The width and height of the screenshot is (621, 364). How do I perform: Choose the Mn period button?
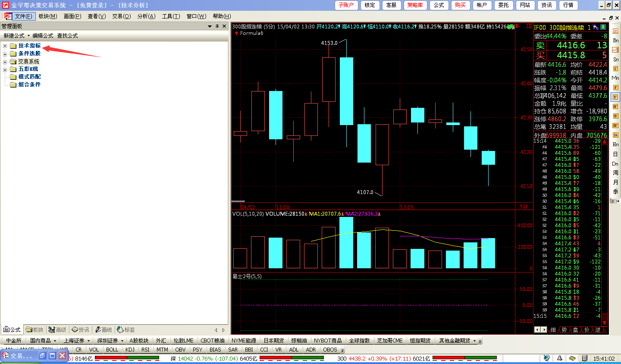click(x=615, y=78)
